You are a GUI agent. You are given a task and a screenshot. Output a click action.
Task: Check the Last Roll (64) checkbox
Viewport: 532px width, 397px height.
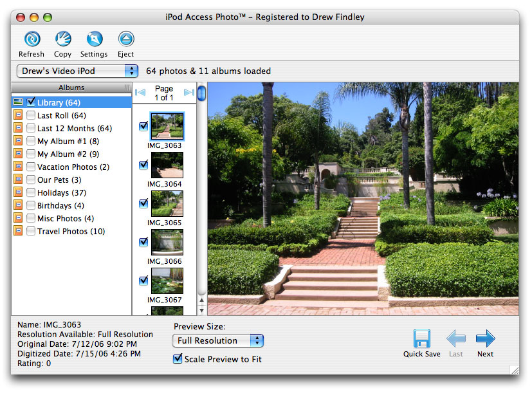[x=31, y=115]
